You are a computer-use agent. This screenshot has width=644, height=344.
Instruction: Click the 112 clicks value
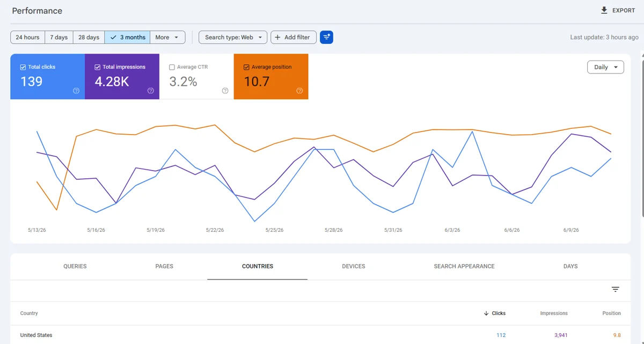(x=501, y=335)
